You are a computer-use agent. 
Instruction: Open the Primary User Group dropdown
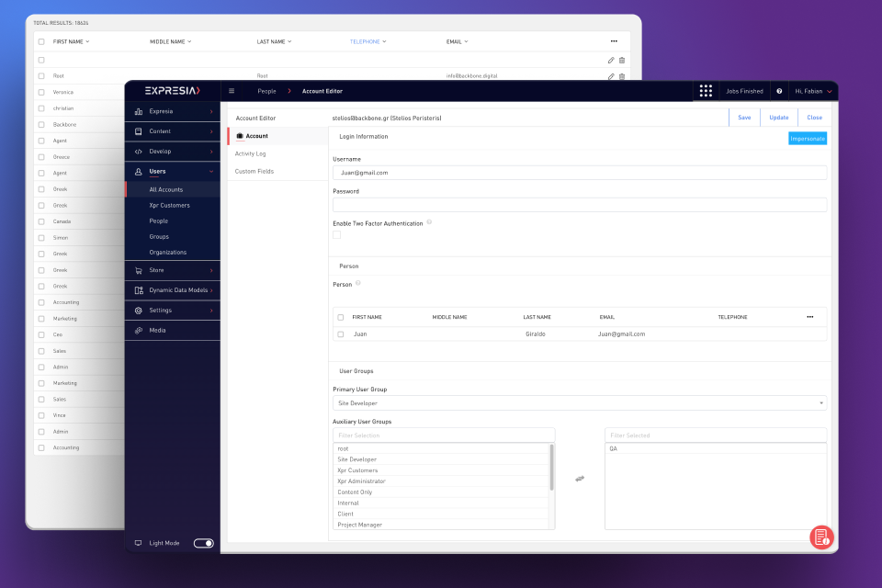579,403
